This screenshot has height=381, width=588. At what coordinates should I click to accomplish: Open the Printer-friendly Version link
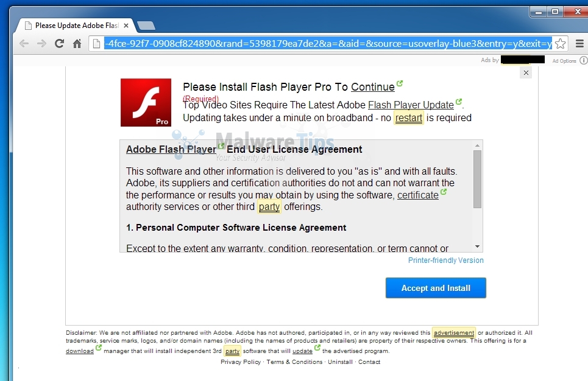tap(445, 260)
